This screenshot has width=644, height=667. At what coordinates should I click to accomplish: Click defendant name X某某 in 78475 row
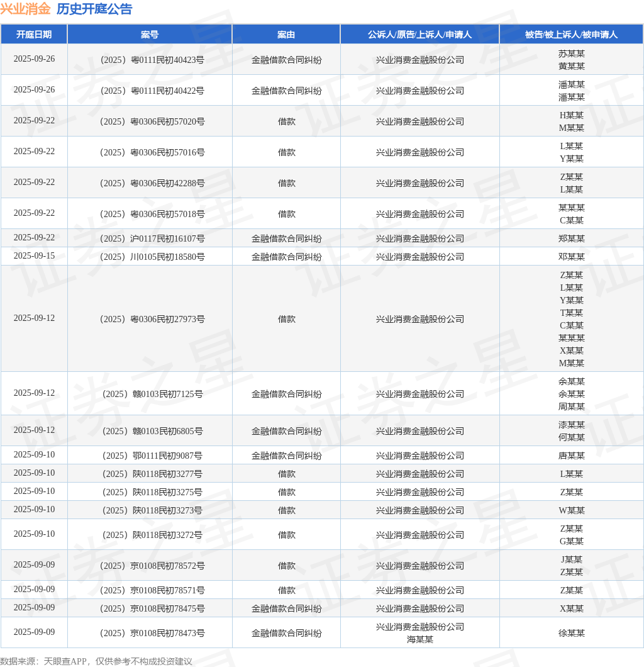point(571,608)
